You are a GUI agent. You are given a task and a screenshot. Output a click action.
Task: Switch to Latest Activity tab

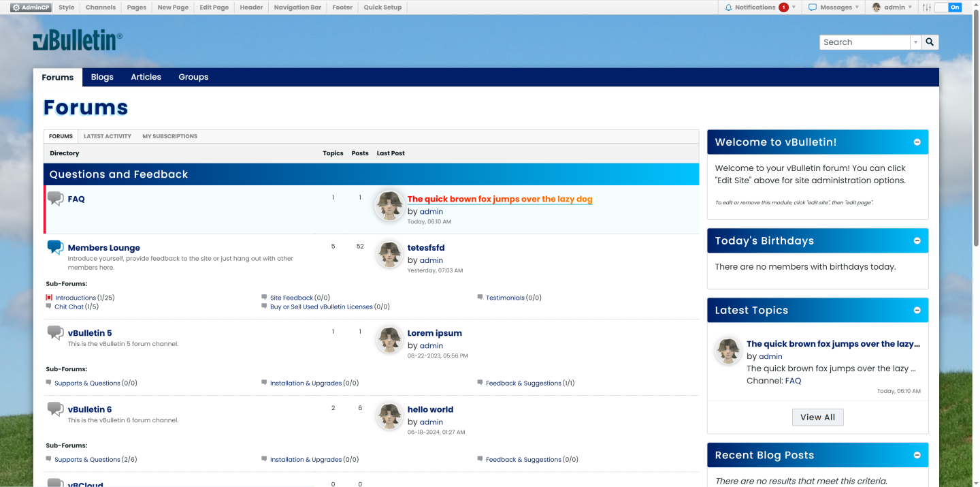pos(108,136)
